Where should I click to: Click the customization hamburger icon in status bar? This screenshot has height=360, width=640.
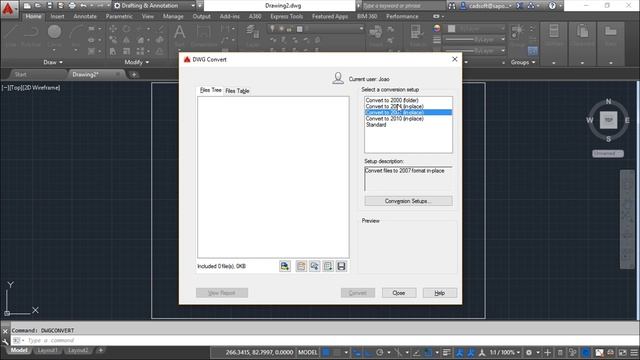point(634,352)
